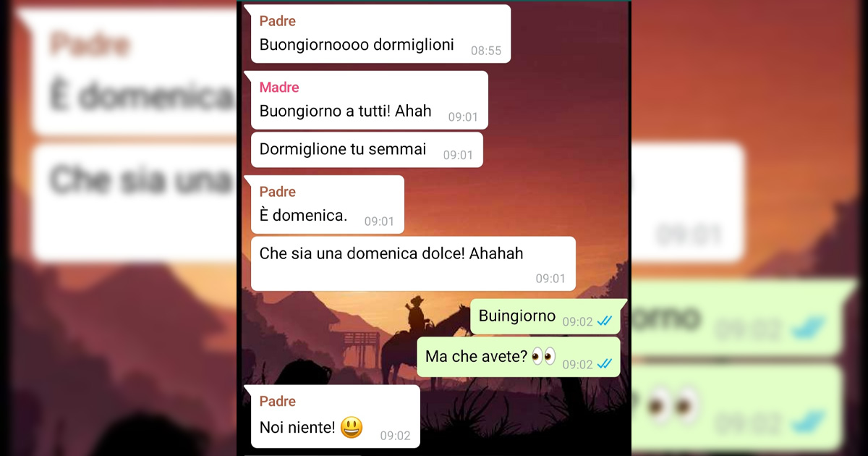The height and width of the screenshot is (456, 868).
Task: Open Madre's contact name label
Action: (x=279, y=88)
